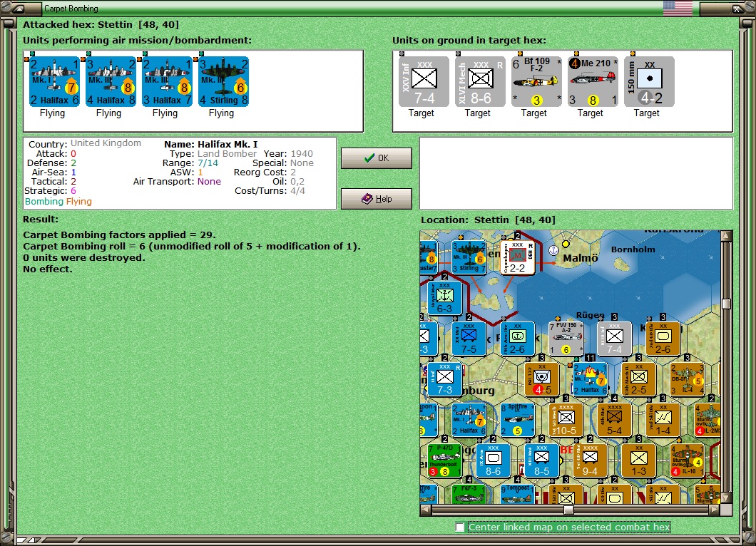The image size is (756, 546).
Task: Click the map vertical scrollbar up arrow
Action: (726, 236)
